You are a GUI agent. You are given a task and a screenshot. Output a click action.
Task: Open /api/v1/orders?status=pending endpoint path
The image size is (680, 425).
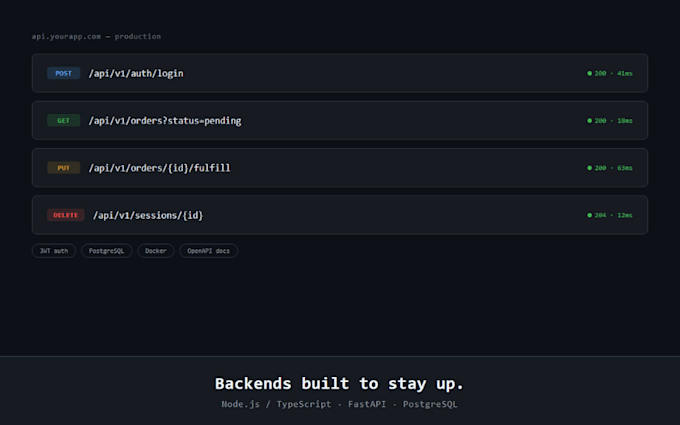(165, 121)
